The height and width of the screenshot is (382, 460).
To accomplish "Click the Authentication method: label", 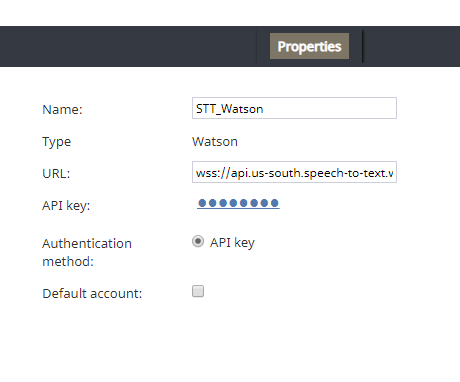I will point(87,252).
